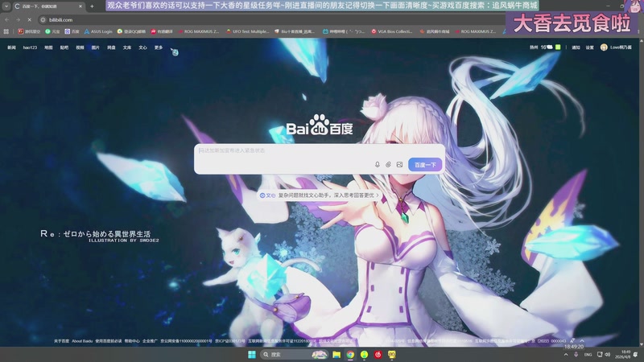
Task: Open the UFO Test: Multiple bookmark
Action: 248,31
